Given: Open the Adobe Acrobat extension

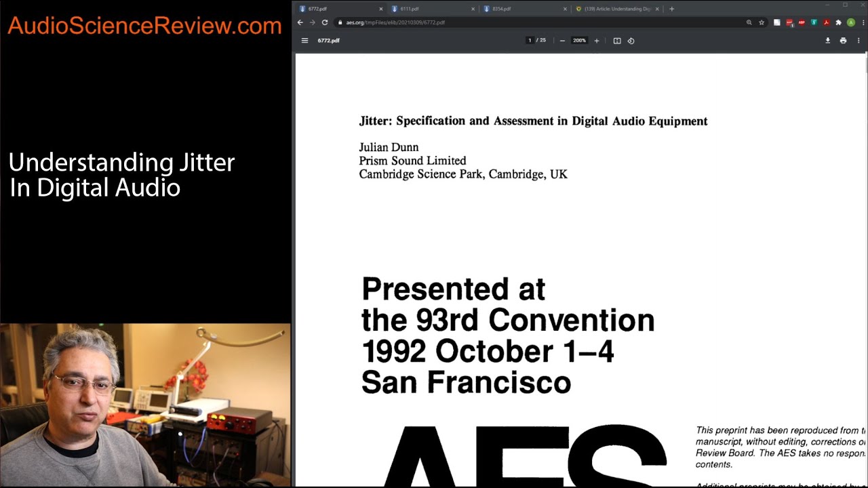Looking at the screenshot, I should [826, 22].
